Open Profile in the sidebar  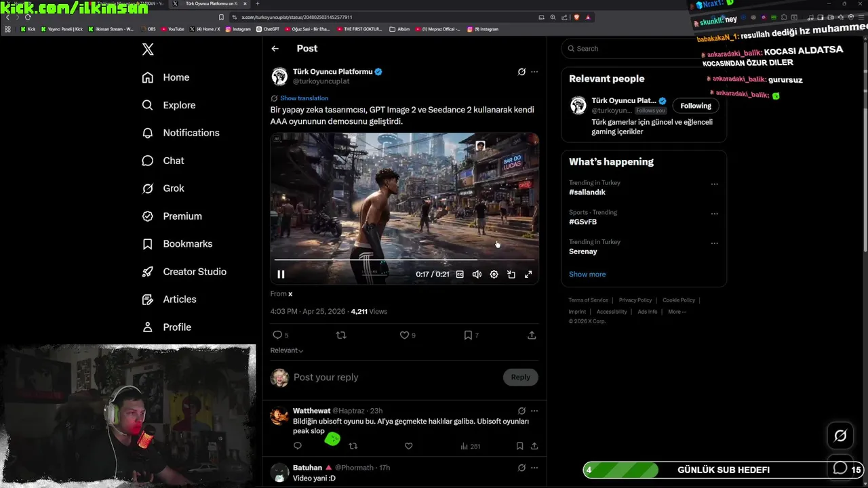point(166,327)
